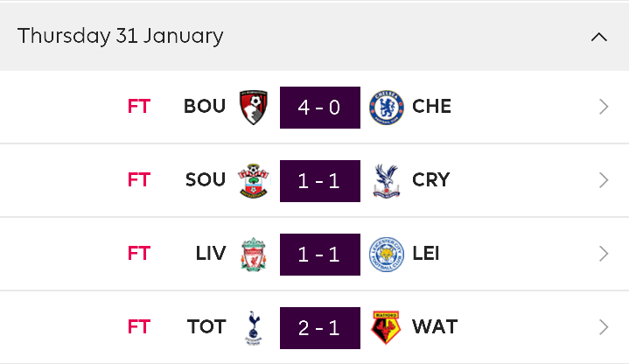
Task: Click the Liverpool club crest
Action: pyautogui.click(x=254, y=255)
